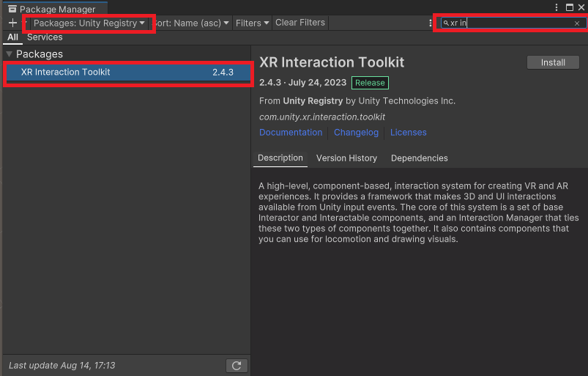
Task: Click the XR Interaction Toolkit heading in details
Action: (332, 62)
